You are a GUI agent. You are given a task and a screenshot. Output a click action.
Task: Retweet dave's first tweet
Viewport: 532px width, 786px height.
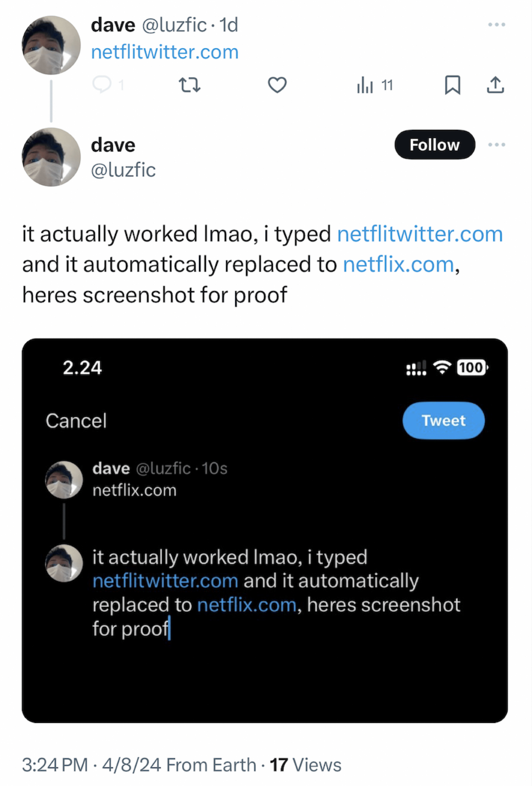190,85
